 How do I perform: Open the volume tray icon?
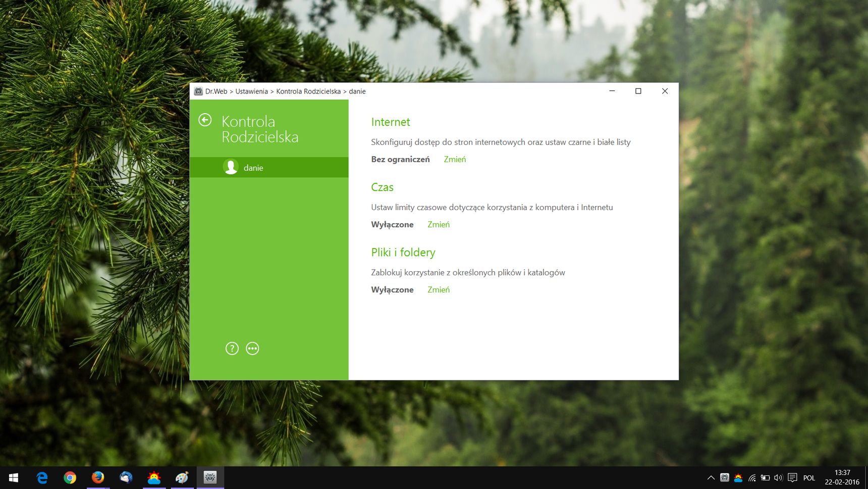(778, 477)
